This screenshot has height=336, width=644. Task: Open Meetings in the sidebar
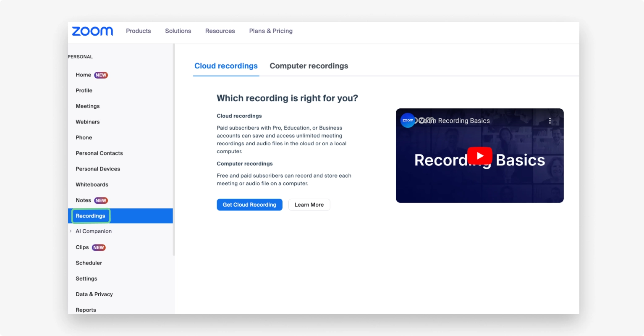88,106
